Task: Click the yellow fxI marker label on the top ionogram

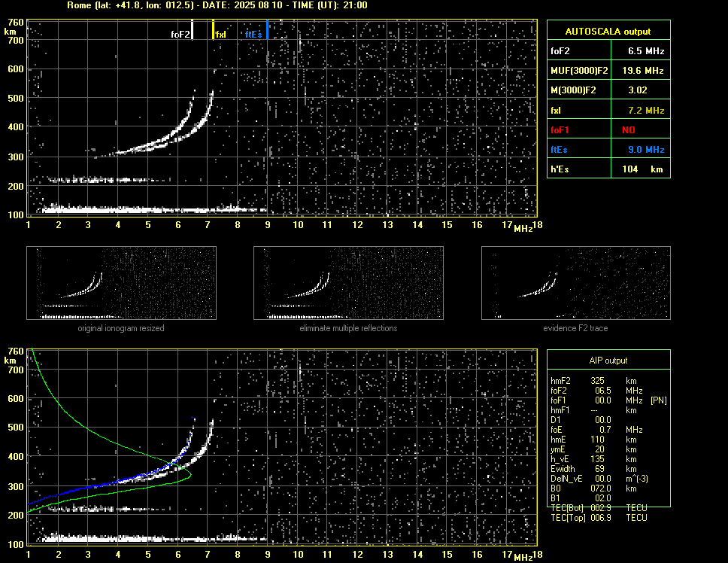Action: 221,35
